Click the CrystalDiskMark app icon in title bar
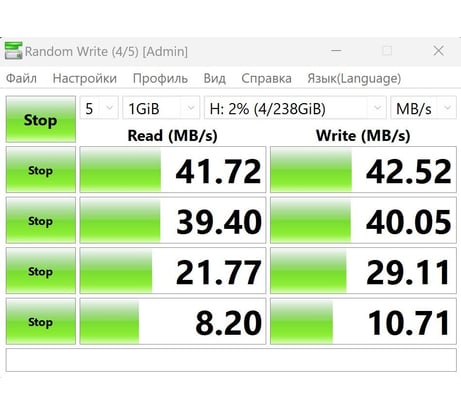The width and height of the screenshot is (461, 415). (13, 51)
